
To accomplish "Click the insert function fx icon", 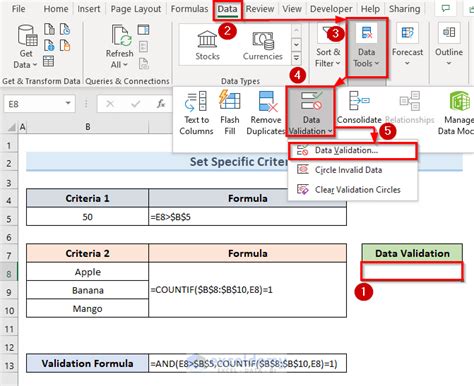I will click(x=161, y=104).
